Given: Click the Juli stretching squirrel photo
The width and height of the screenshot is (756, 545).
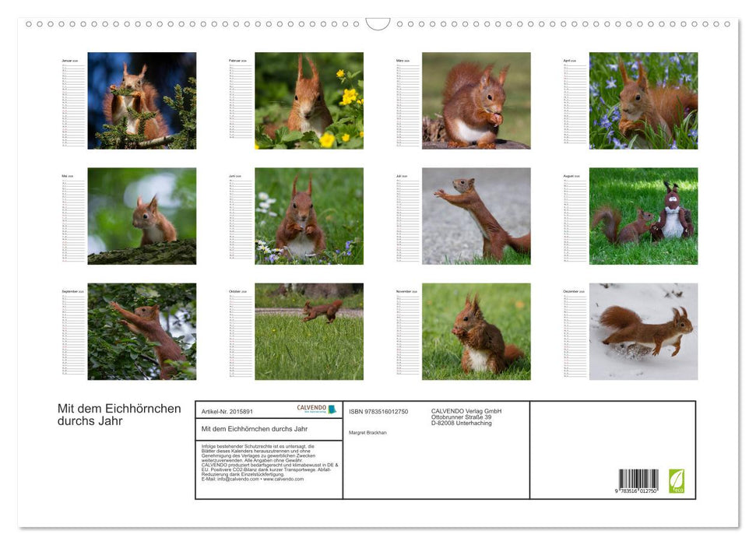Looking at the screenshot, I should [476, 216].
